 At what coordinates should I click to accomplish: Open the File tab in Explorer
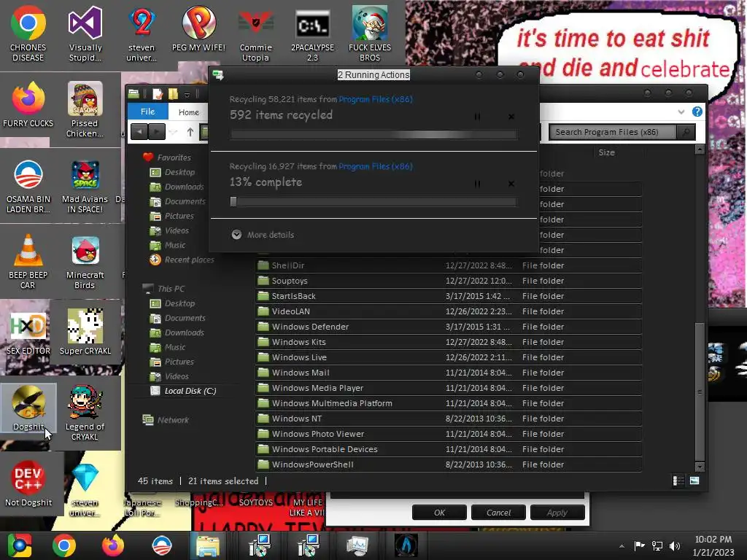147,112
